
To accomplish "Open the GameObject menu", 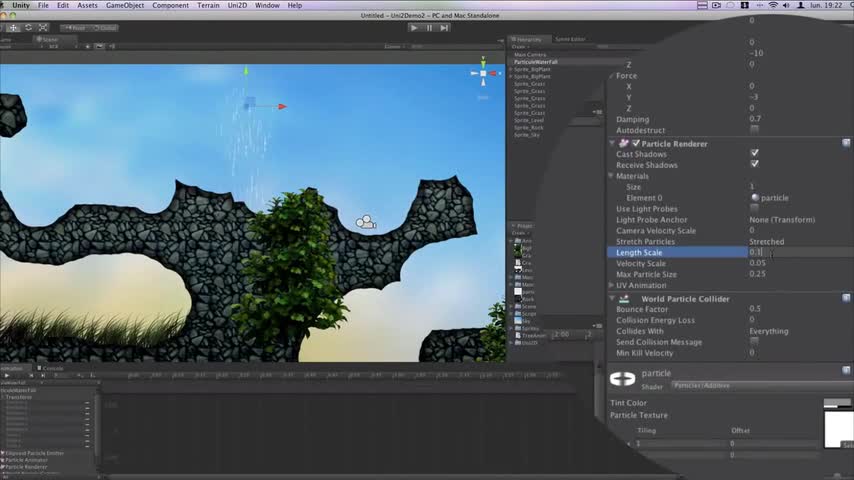I will pyautogui.click(x=125, y=5).
